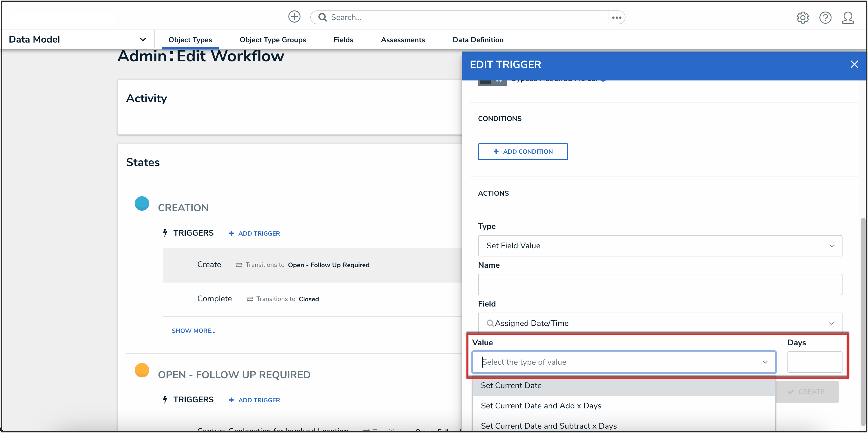Open the help question mark icon
This screenshot has width=868, height=433.
[x=825, y=17]
